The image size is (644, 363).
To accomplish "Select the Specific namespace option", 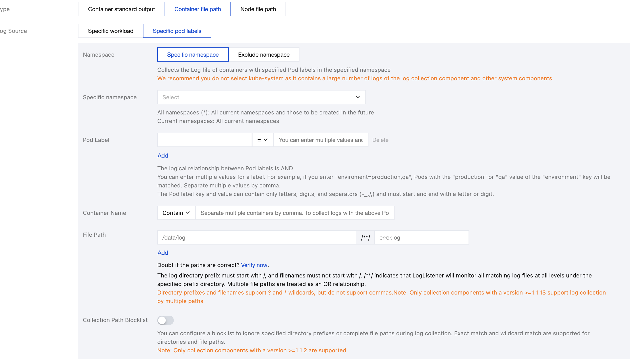I will point(193,55).
